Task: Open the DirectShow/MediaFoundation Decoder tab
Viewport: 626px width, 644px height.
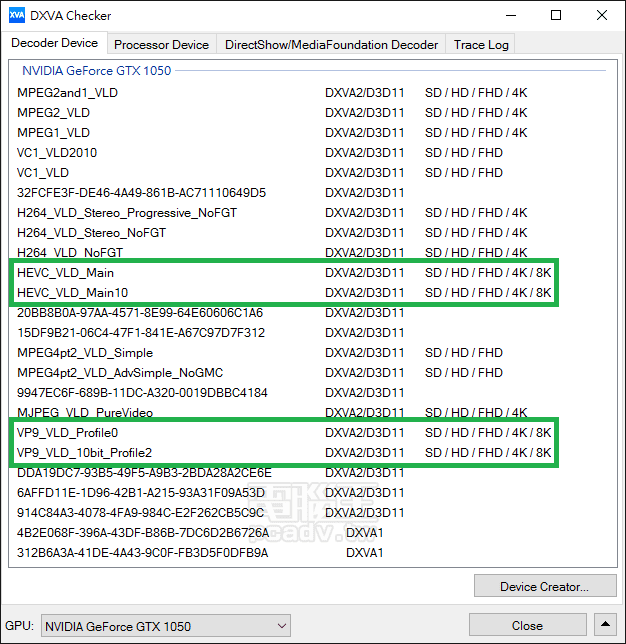Action: 331,44
